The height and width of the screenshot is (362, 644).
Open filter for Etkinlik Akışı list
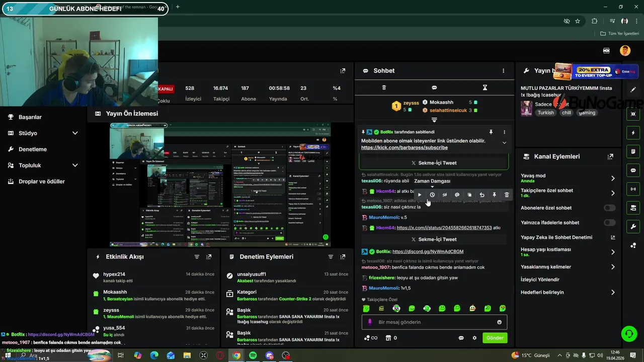[x=197, y=256]
